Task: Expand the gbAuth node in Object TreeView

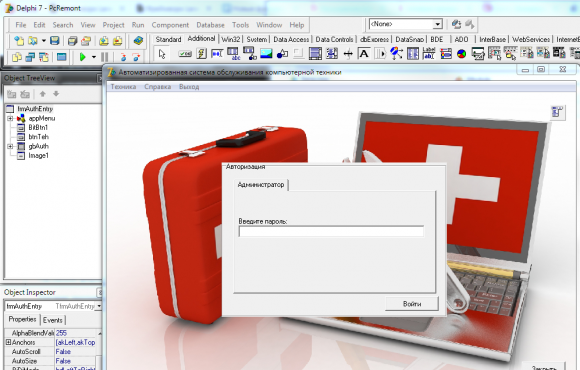Action: pyautogui.click(x=10, y=146)
